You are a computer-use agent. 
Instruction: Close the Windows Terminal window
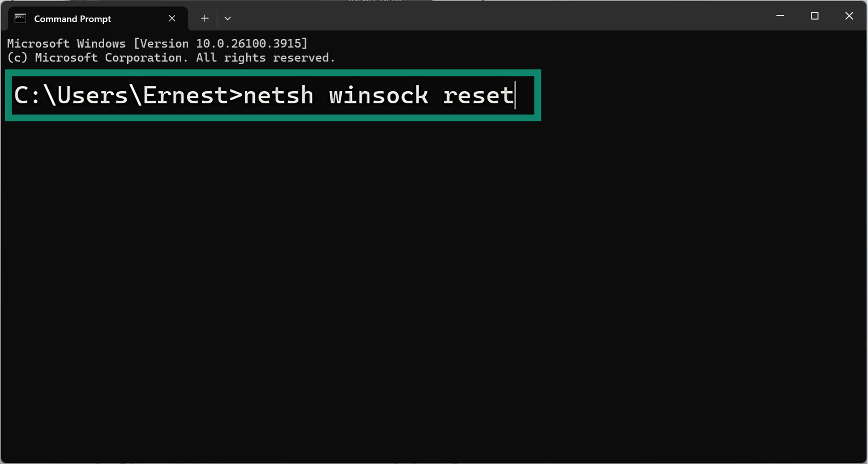click(849, 16)
